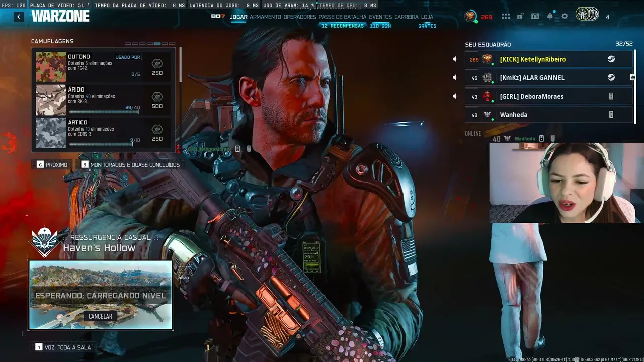This screenshot has width=644, height=362.
Task: Click the Ressurgência Casual mode emblem
Action: (x=44, y=242)
